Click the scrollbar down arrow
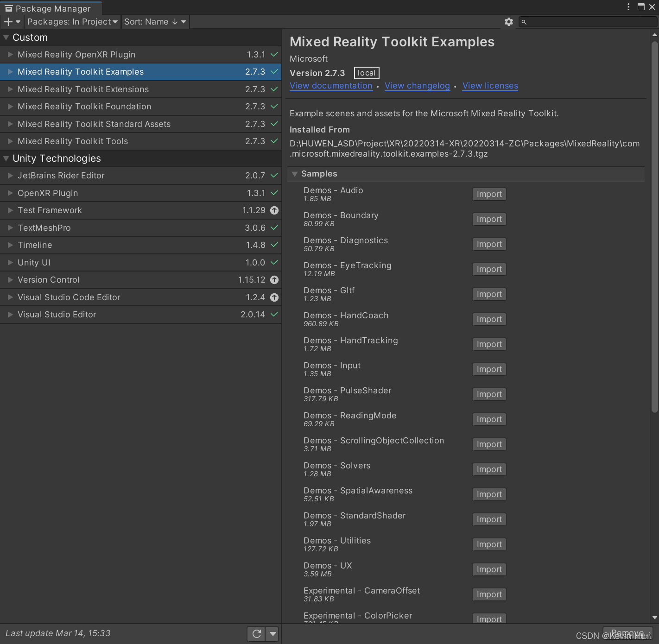659x644 pixels. pos(654,618)
